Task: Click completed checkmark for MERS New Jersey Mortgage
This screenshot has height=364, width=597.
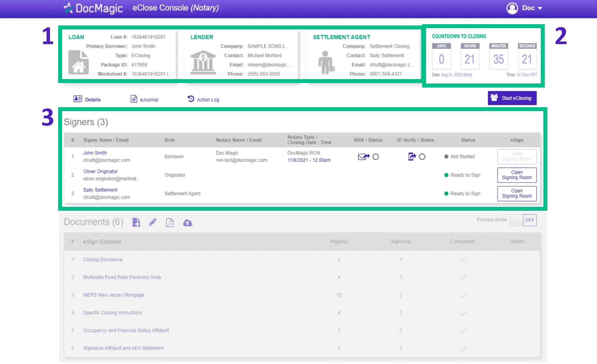Action: click(x=463, y=295)
